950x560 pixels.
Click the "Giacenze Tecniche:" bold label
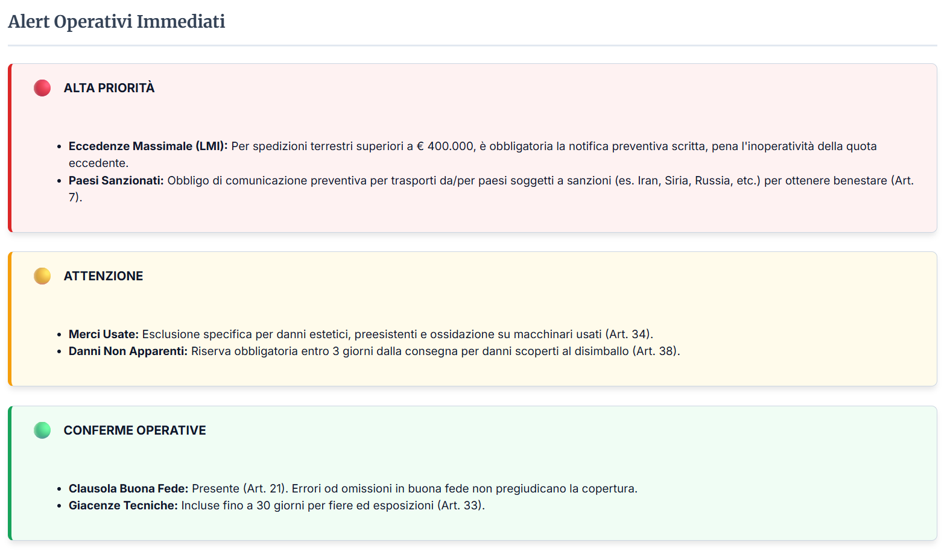(123, 506)
